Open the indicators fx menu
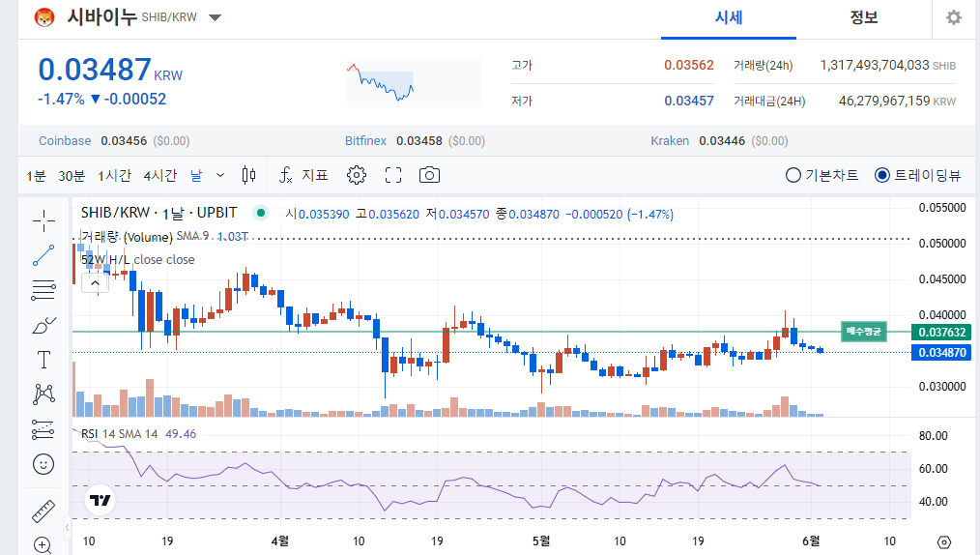980x555 pixels. tap(286, 176)
